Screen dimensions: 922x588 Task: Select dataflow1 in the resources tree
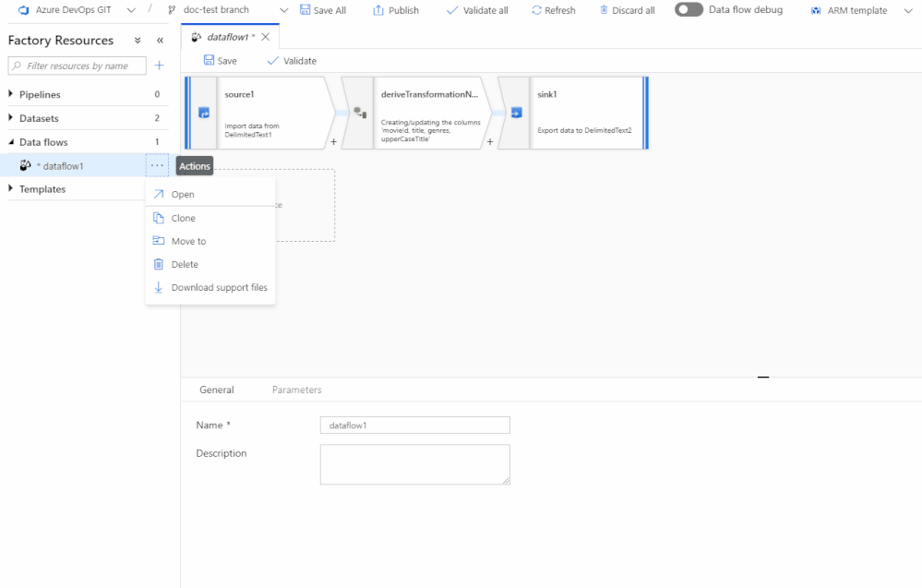63,166
